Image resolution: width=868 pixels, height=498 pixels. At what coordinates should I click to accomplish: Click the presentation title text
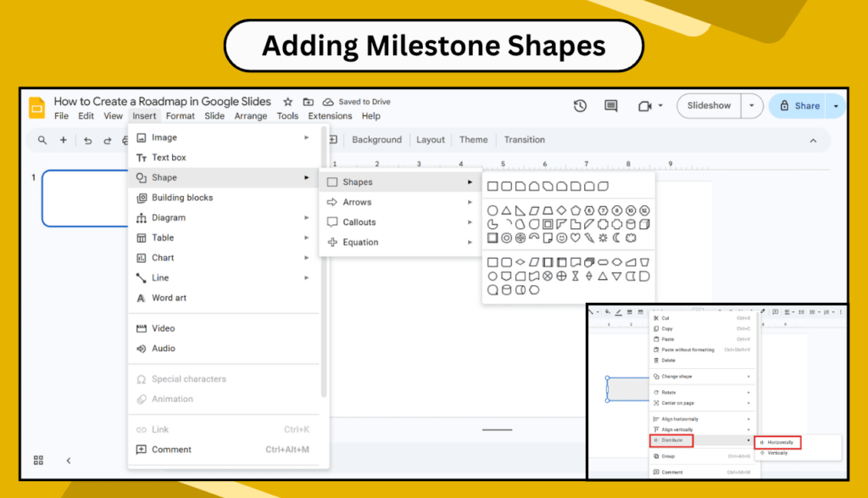coord(162,101)
